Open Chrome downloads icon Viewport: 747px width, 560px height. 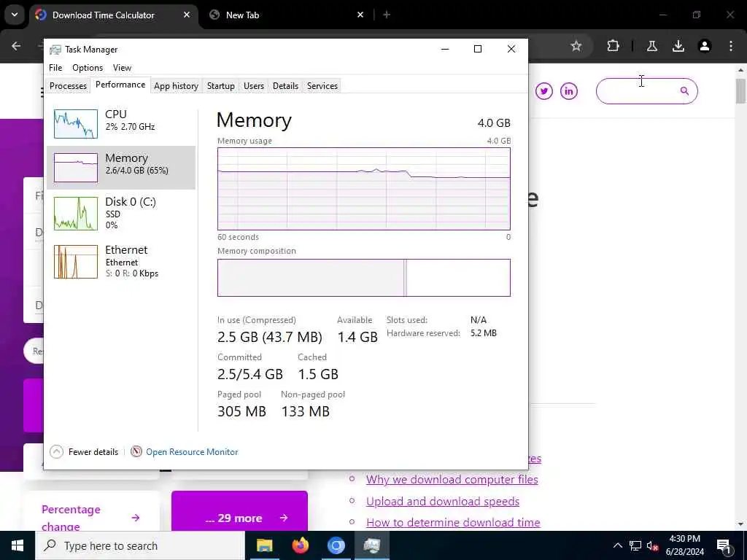[x=678, y=46]
